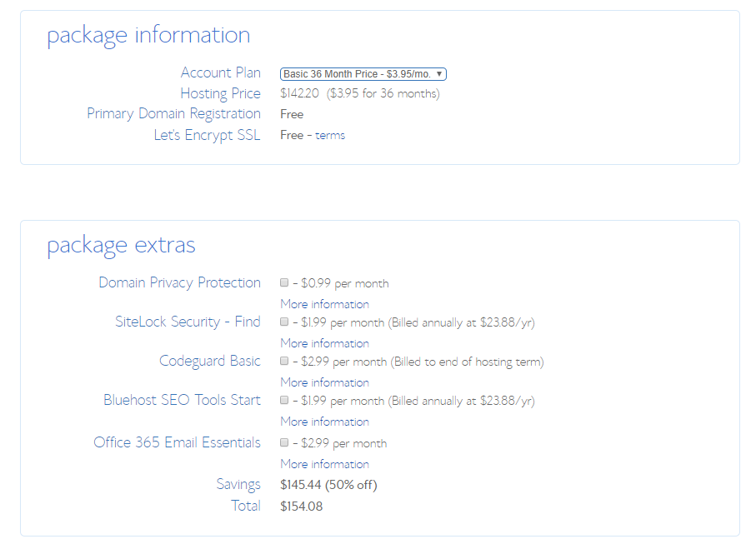Open More information for Domain Privacy Protection
Viewport: 756px width, 544px height.
(324, 304)
